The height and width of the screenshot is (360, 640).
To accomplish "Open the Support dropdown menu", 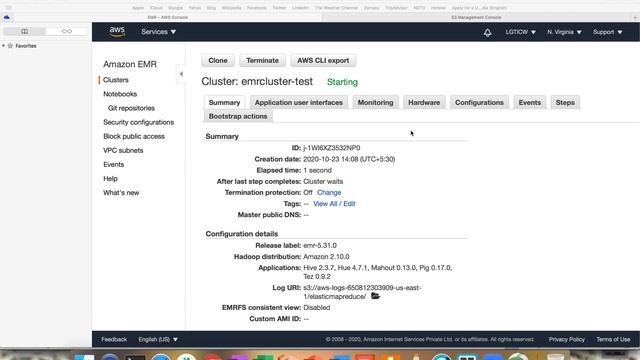I will [x=607, y=32].
